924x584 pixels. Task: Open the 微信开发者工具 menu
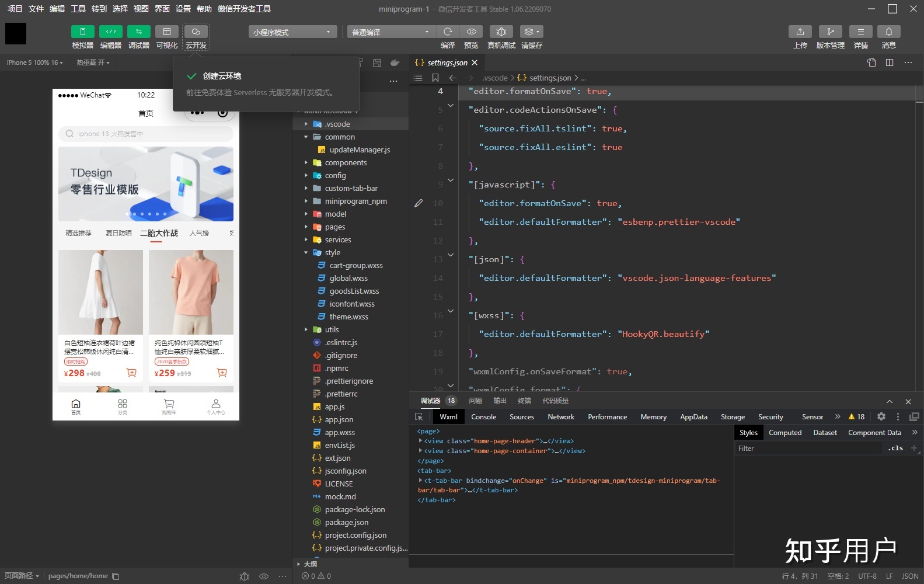244,9
